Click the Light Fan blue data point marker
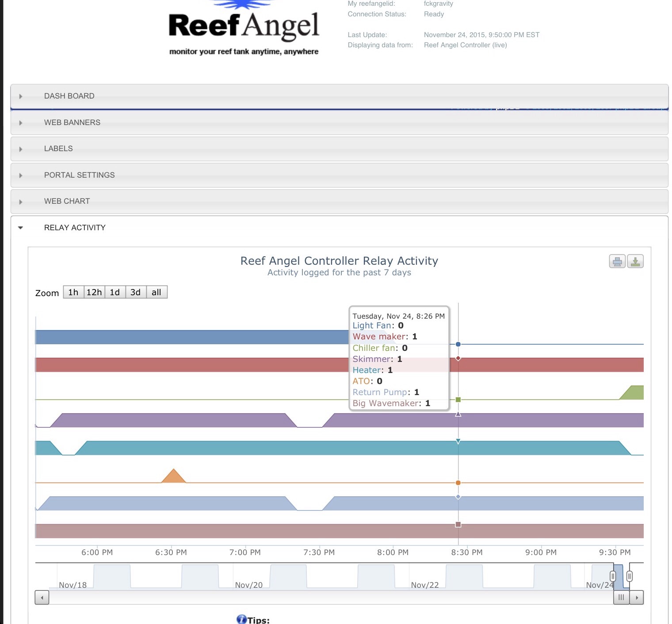 (x=458, y=344)
